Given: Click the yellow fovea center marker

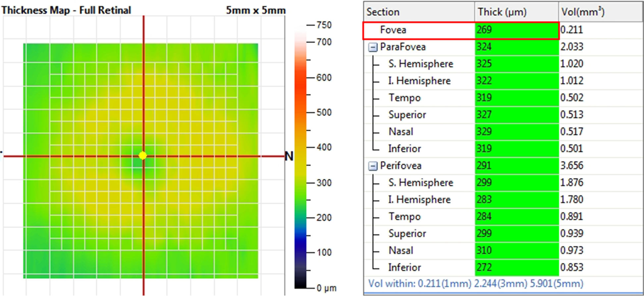Looking at the screenshot, I should click(x=143, y=155).
